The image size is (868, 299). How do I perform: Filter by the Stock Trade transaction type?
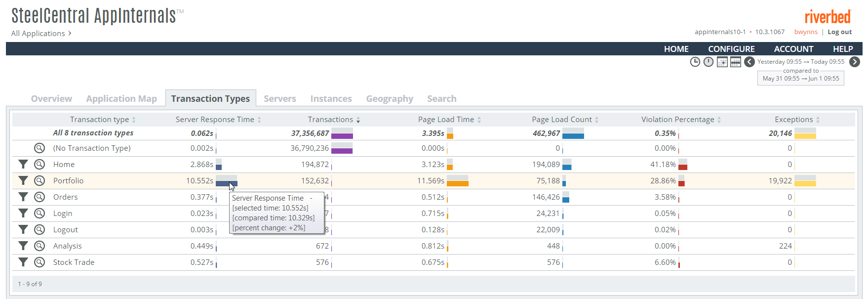click(x=23, y=262)
